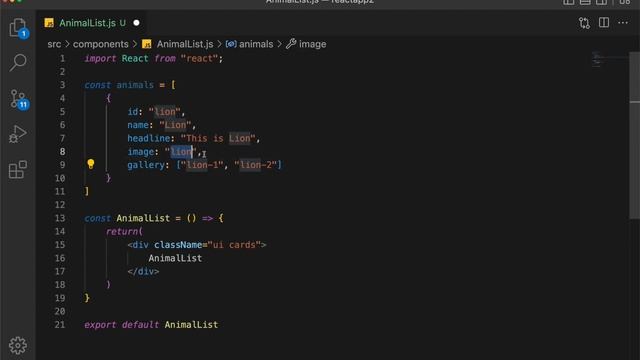Image resolution: width=640 pixels, height=360 pixels.
Task: Click the "react" string on line 1
Action: coord(200,58)
